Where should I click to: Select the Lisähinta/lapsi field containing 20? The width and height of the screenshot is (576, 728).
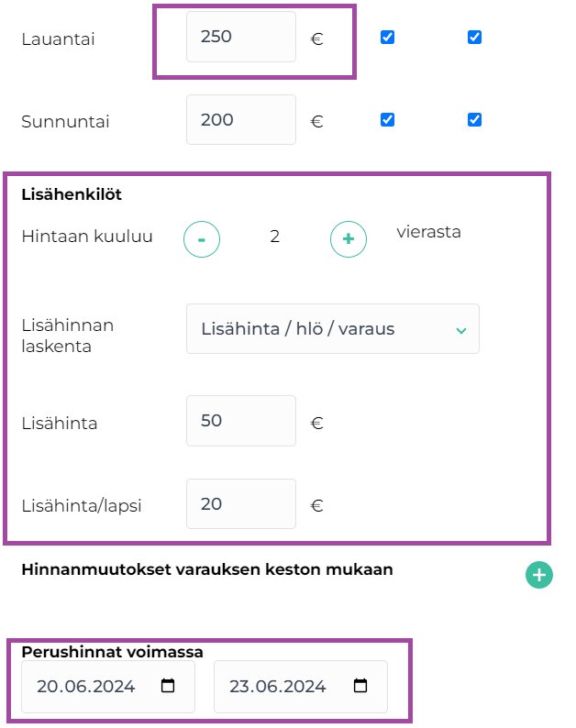(241, 503)
